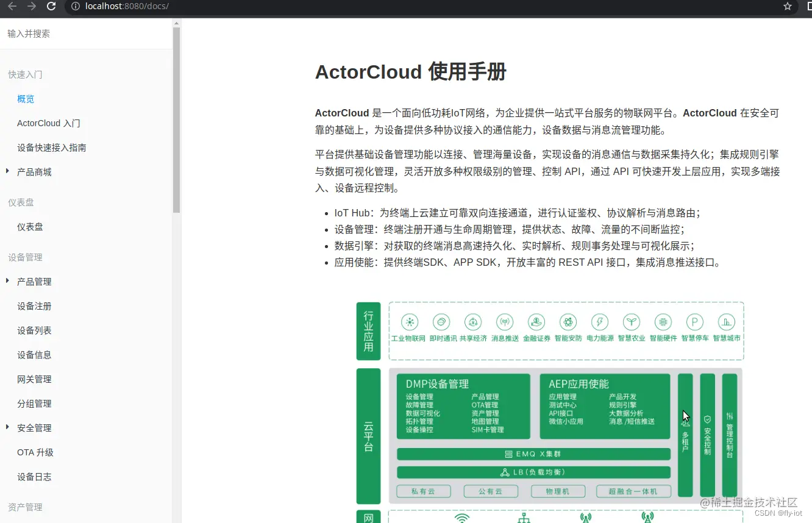Open 设备日志 in the sidebar

[x=34, y=477]
